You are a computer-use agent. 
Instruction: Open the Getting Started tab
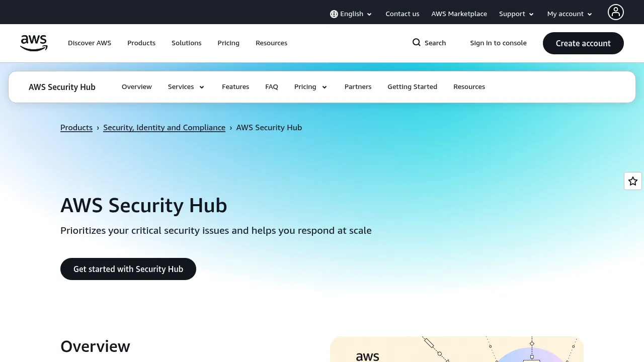pos(413,87)
